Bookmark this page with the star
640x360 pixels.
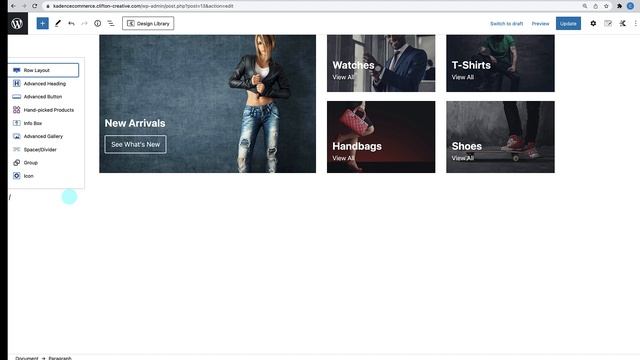(x=607, y=6)
